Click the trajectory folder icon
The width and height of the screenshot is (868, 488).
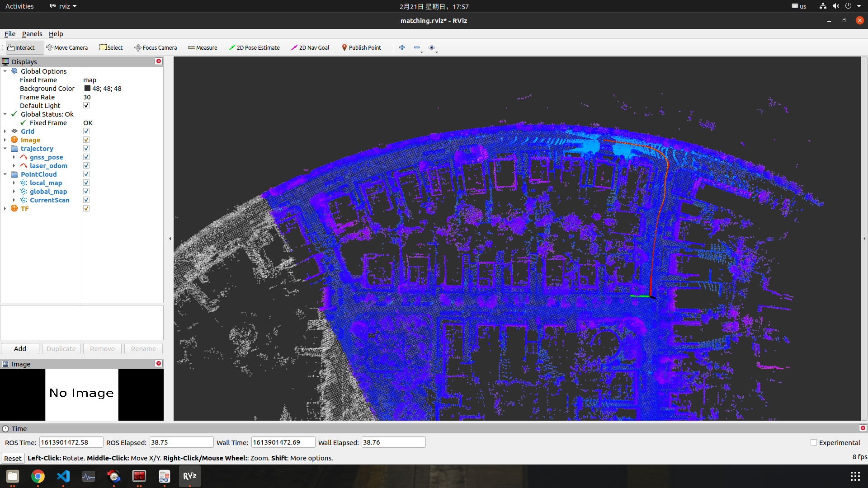coord(14,148)
